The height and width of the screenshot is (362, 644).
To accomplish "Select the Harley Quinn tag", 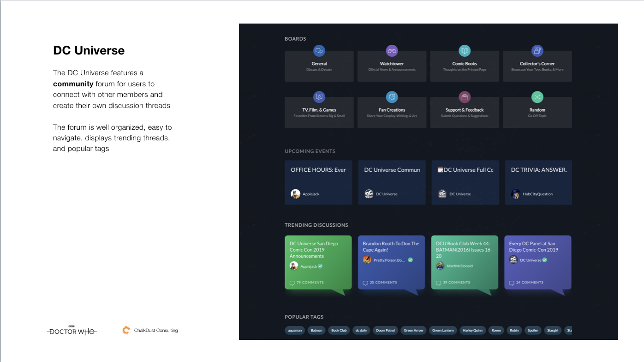I will pos(472,331).
